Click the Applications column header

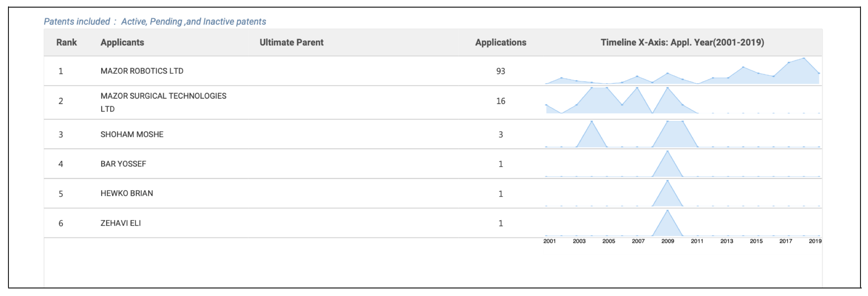pyautogui.click(x=500, y=42)
